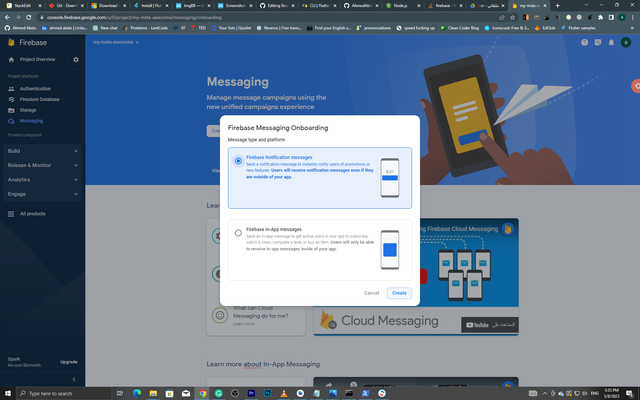This screenshot has width=640, height=400.
Task: Open All products in sidebar
Action: [x=33, y=214]
